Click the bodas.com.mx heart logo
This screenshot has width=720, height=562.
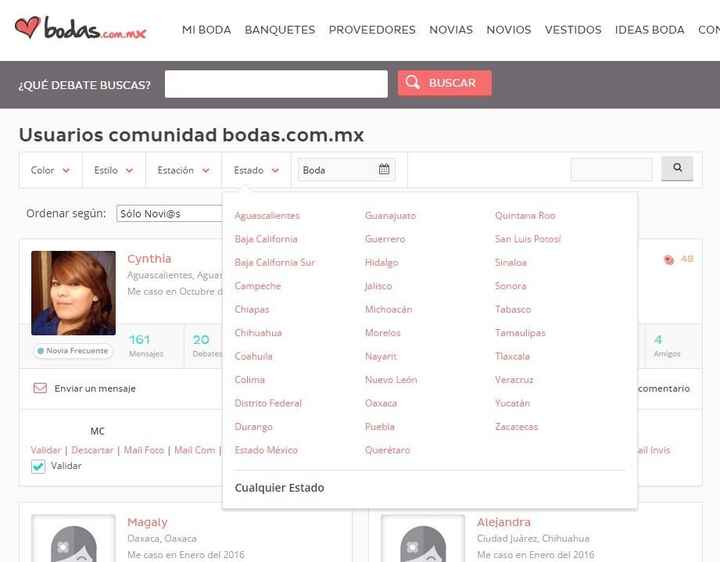(80, 28)
